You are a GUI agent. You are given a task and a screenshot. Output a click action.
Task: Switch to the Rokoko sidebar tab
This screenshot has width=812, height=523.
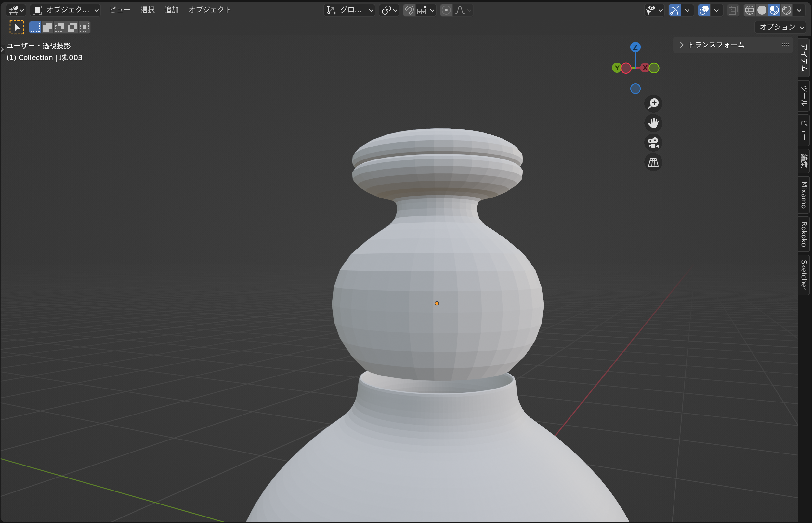(x=804, y=234)
